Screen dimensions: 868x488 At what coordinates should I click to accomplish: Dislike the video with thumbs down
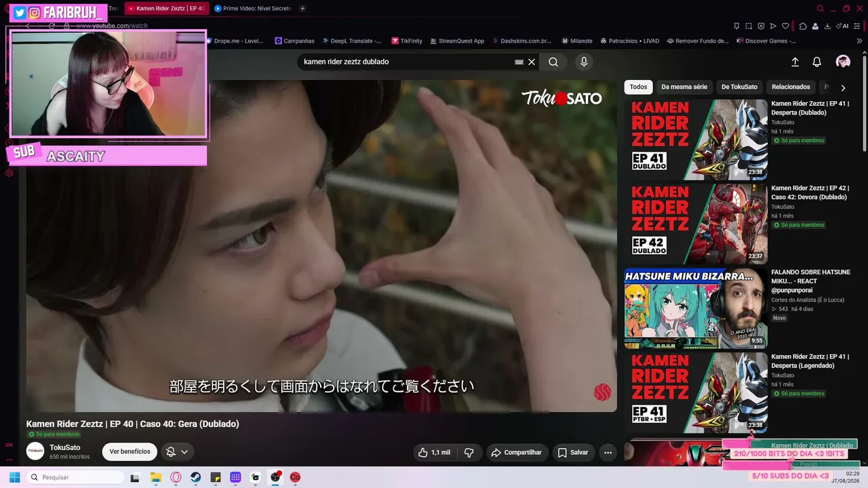469,452
